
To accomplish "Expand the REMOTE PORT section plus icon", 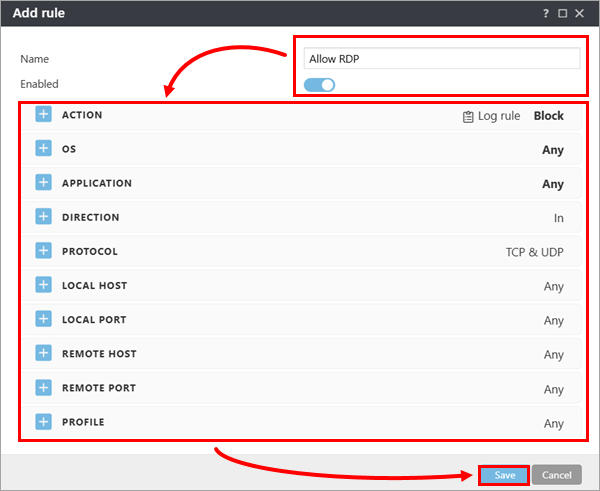I will 43,388.
